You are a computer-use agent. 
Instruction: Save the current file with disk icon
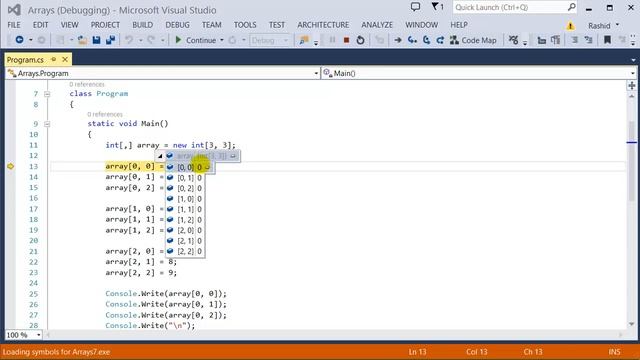click(96, 40)
